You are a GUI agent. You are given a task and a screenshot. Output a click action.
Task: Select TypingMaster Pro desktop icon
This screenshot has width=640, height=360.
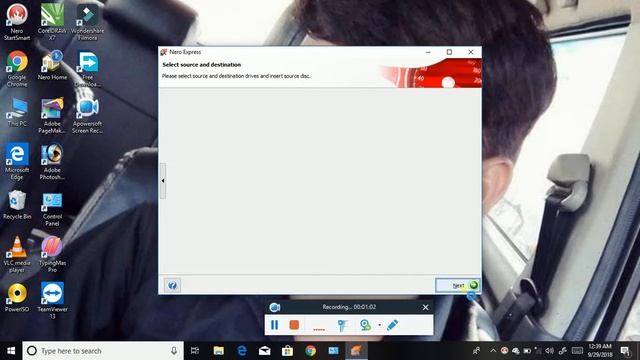(x=52, y=255)
